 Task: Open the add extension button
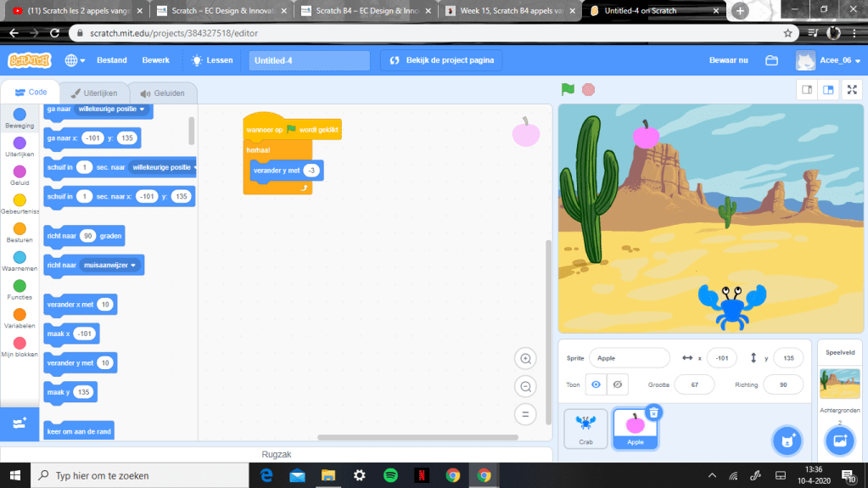tap(20, 423)
